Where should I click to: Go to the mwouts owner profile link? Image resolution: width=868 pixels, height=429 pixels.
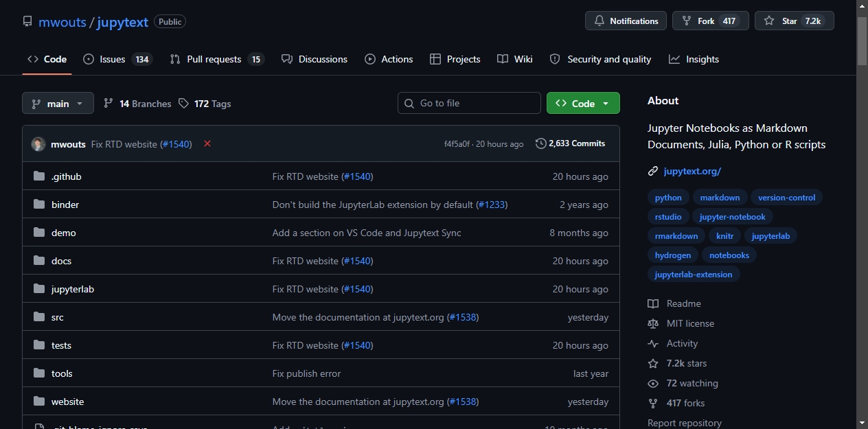click(62, 21)
